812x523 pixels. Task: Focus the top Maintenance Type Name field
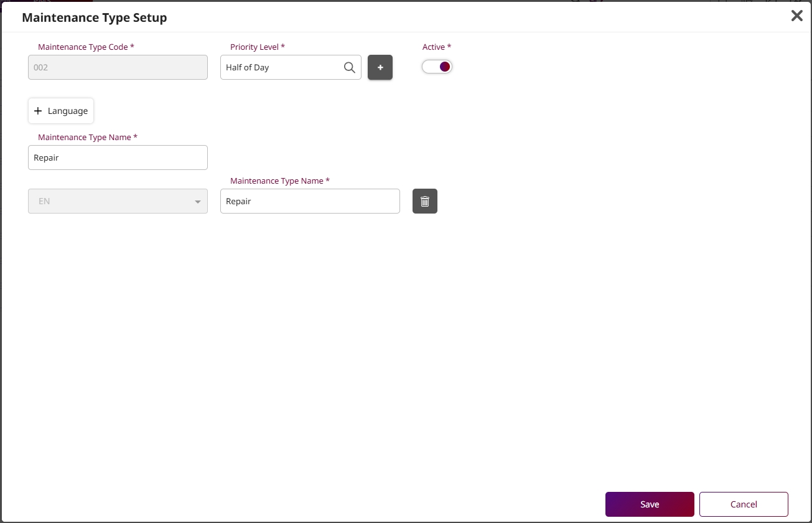118,158
